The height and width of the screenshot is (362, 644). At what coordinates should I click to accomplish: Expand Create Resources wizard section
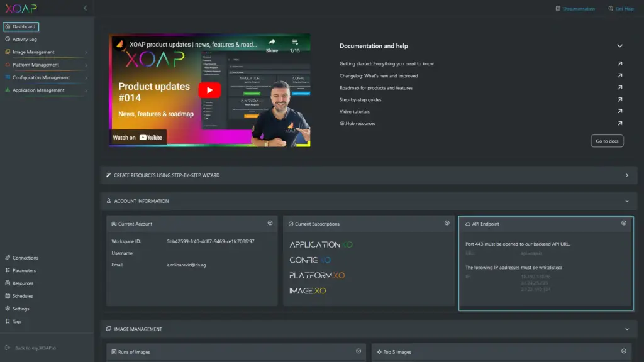point(627,175)
